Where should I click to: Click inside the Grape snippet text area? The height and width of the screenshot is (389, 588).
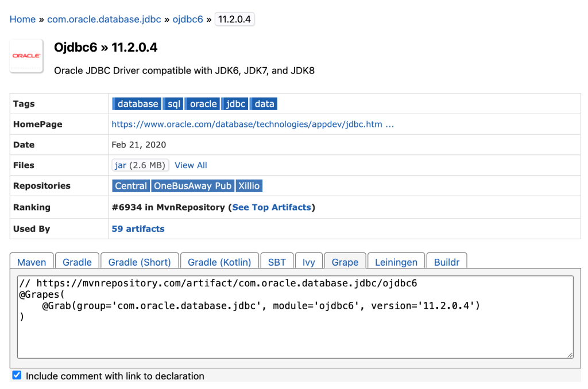295,317
